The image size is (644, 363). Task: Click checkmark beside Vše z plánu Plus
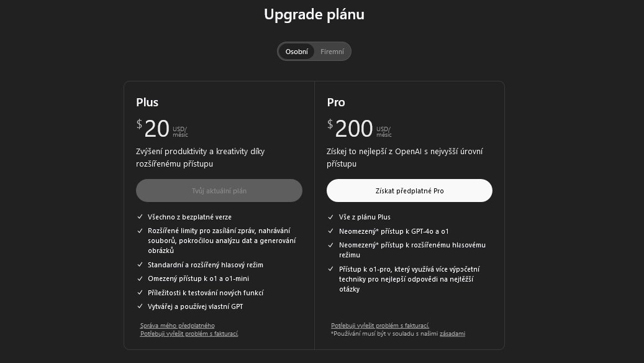point(331,217)
